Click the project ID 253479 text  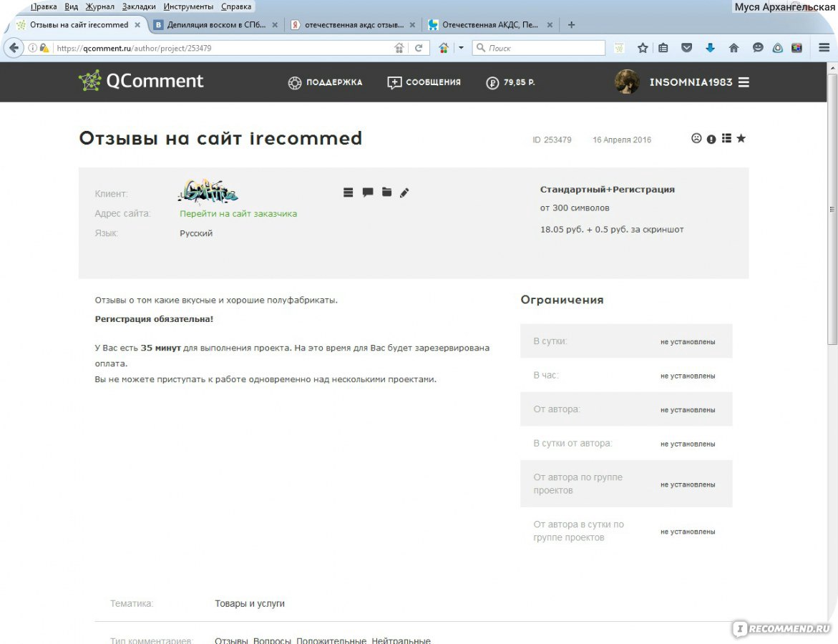pyautogui.click(x=552, y=140)
